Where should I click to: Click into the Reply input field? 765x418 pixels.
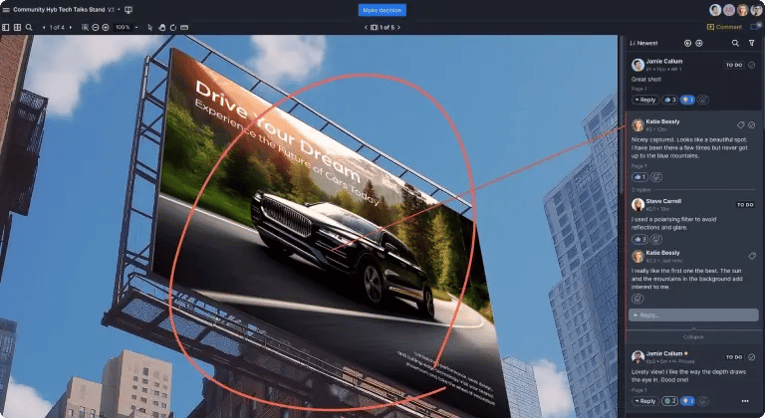tap(693, 315)
